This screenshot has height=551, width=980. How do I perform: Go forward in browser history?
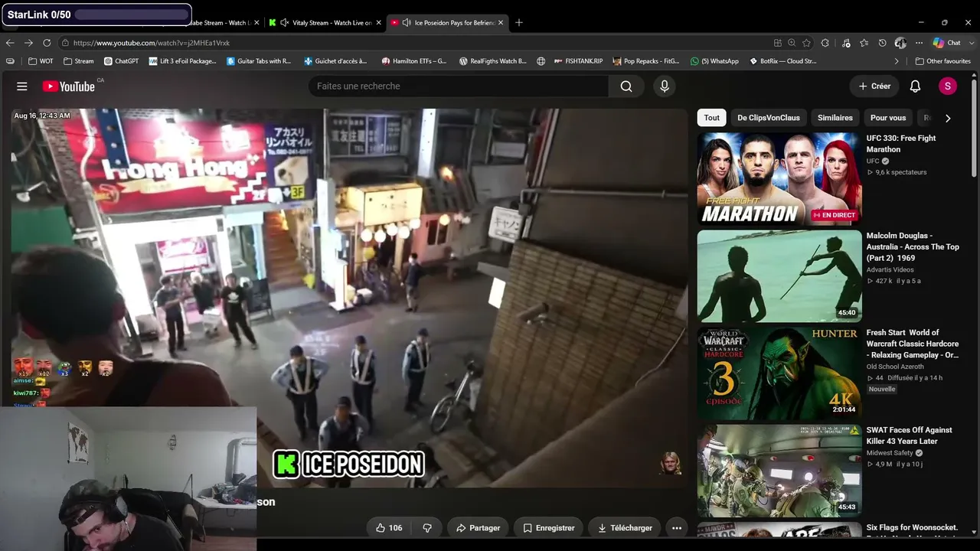28,43
